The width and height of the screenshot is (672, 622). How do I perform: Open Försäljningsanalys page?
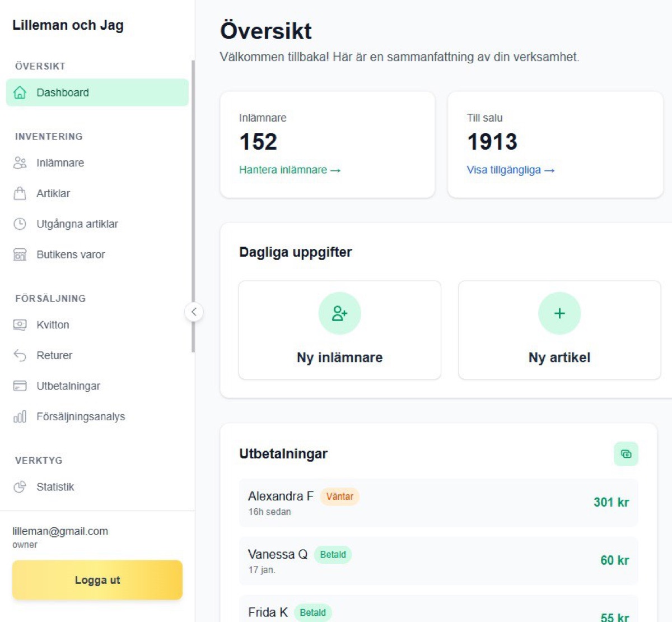click(97, 416)
